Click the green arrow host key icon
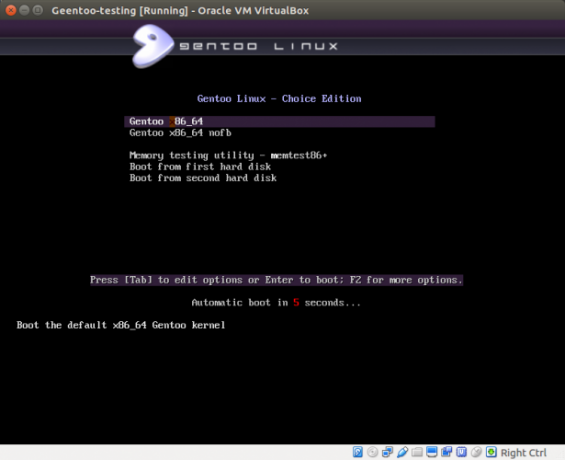This screenshot has width=565, height=460. [x=491, y=452]
